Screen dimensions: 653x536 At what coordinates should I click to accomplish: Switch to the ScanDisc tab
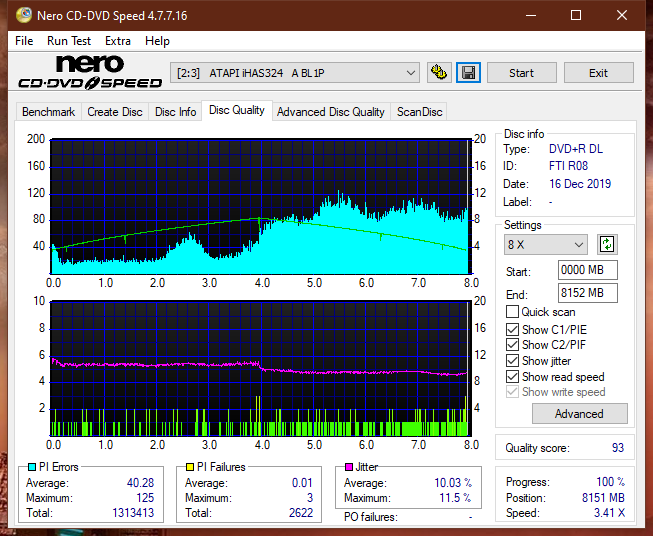pyautogui.click(x=419, y=112)
